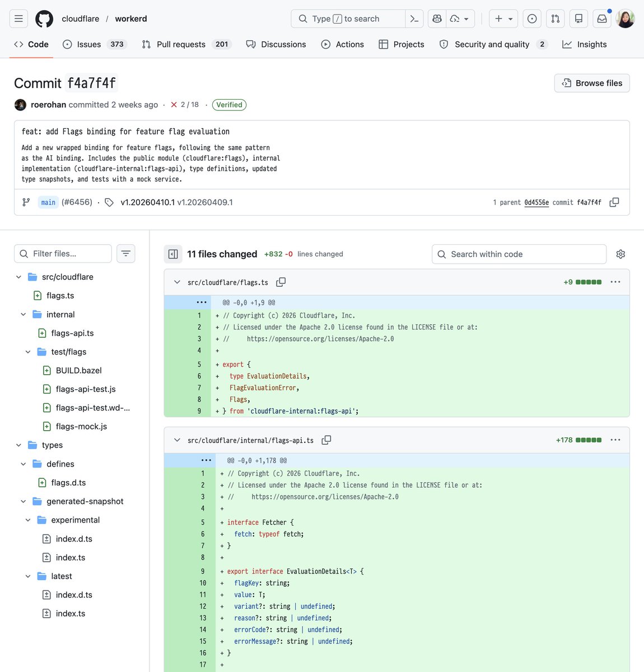This screenshot has width=644, height=672.
Task: Open the workerd repository link
Action: click(131, 18)
